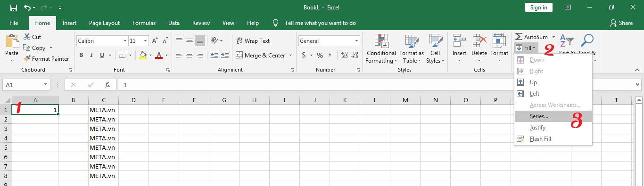Toggle Wrap Text
Screen dimensions: 644x186
coord(253,41)
